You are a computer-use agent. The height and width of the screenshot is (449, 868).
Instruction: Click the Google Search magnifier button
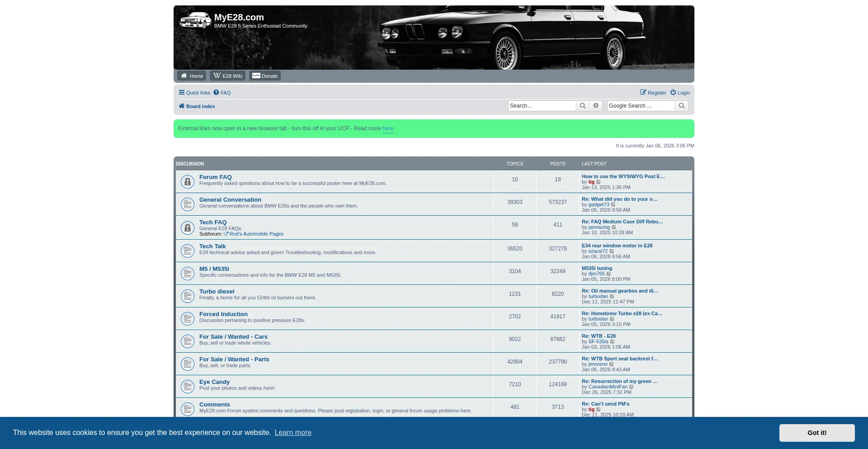tap(682, 106)
